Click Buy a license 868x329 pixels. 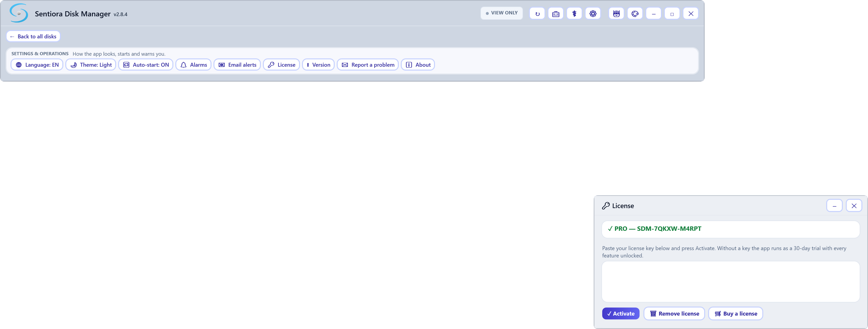pyautogui.click(x=735, y=314)
